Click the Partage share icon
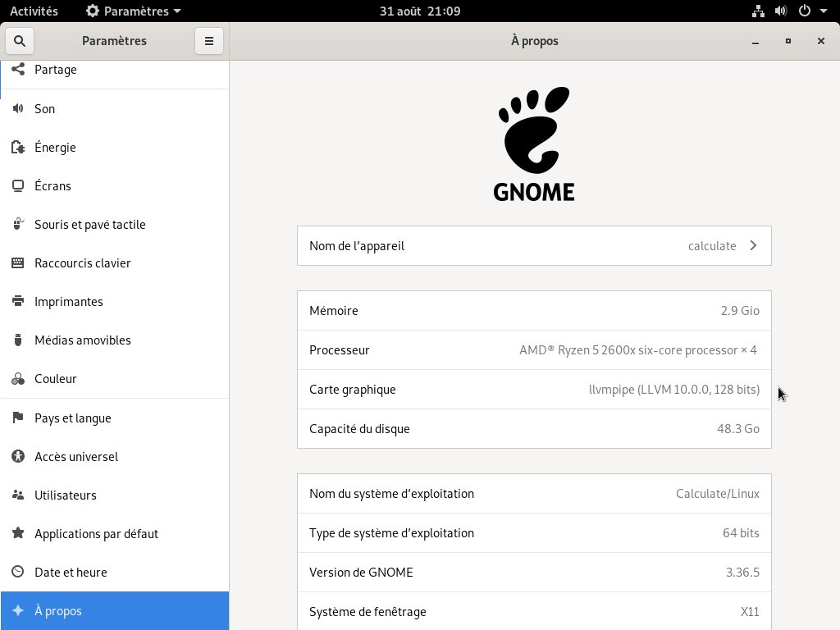This screenshot has width=840, height=630. [18, 69]
